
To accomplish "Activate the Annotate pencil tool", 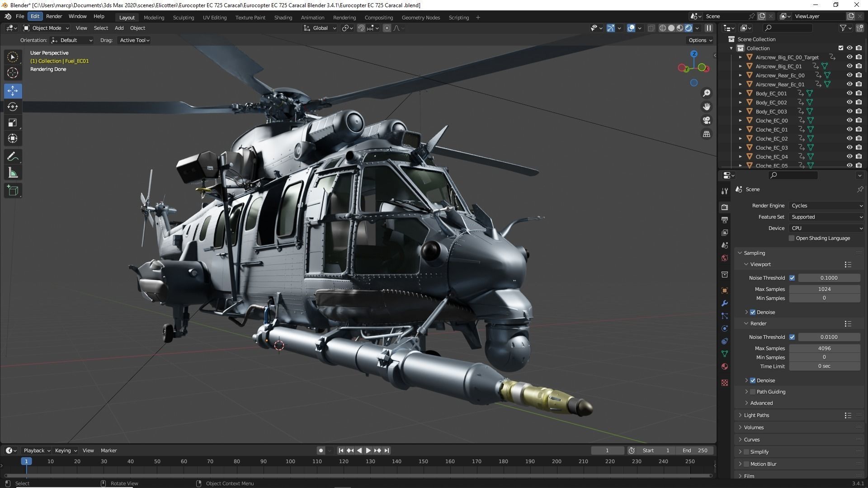I will pyautogui.click(x=13, y=157).
